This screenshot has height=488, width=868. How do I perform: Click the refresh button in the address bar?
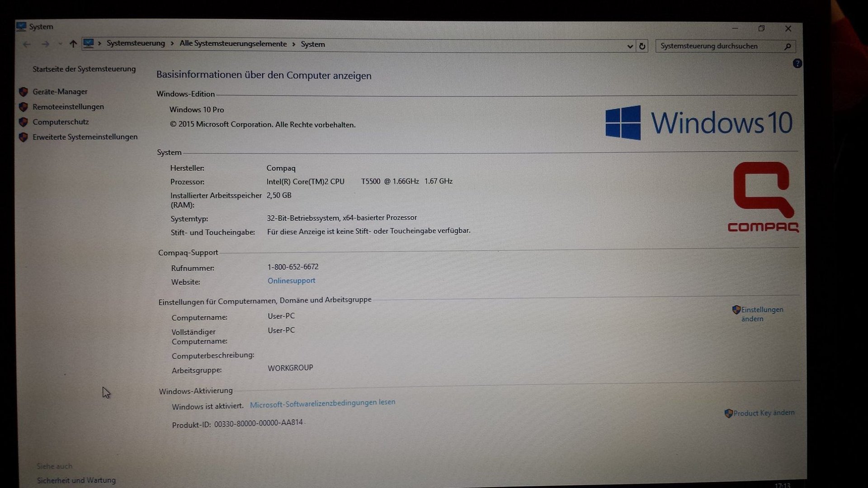(642, 46)
